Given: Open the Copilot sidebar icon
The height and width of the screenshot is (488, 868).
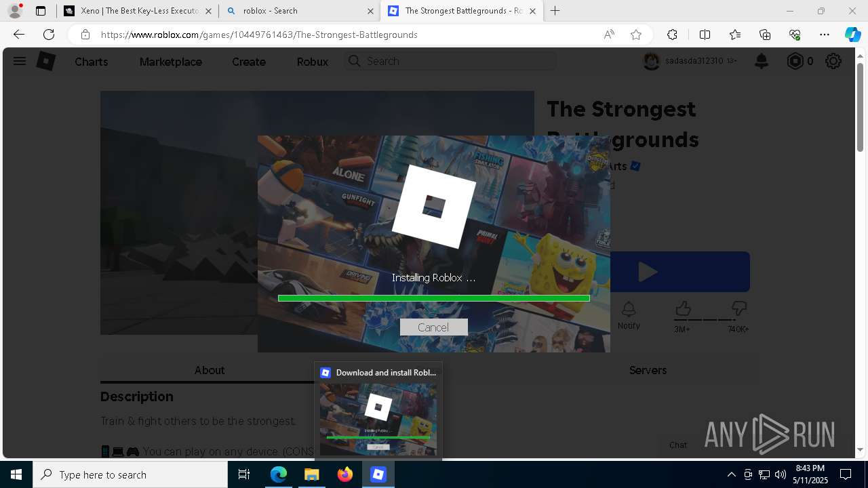Looking at the screenshot, I should coord(852,35).
